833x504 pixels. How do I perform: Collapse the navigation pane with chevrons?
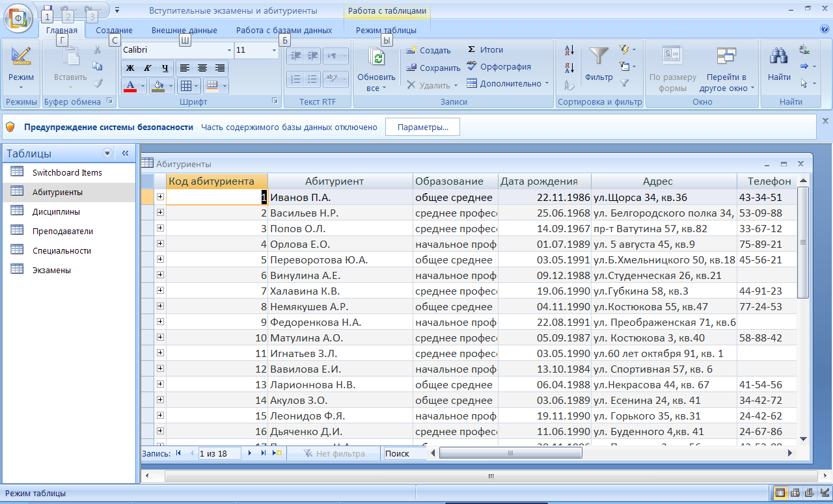tap(125, 153)
